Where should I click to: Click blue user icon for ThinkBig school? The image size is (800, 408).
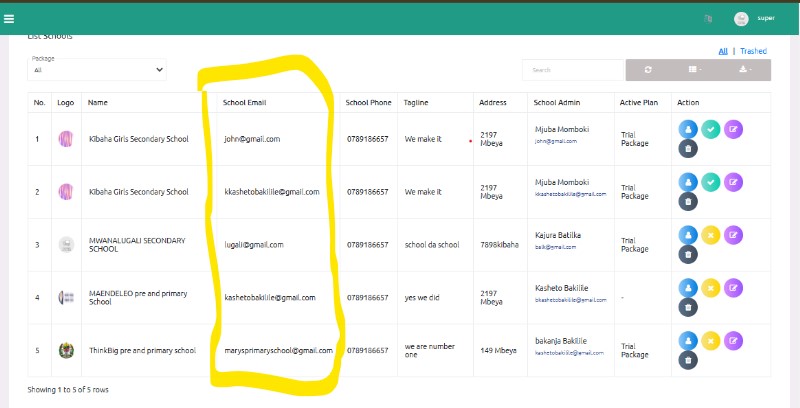point(688,340)
